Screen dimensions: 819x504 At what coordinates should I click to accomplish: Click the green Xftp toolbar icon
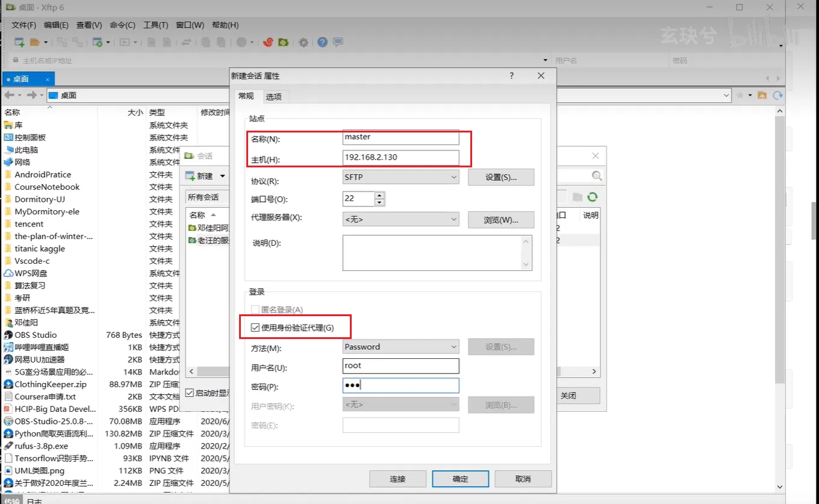point(283,42)
